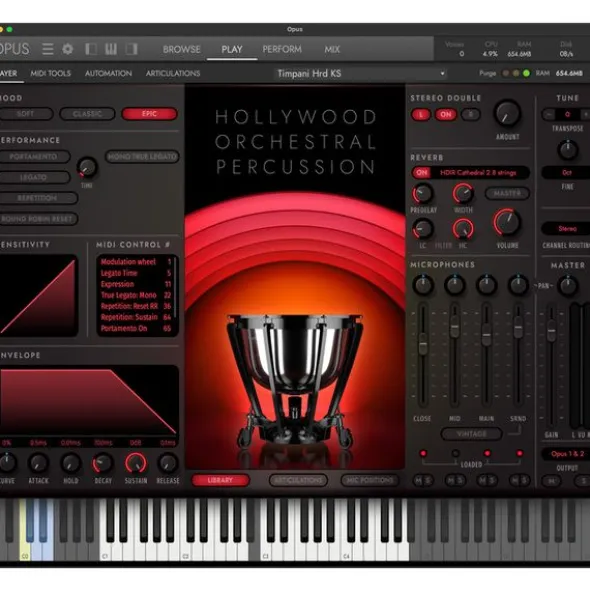Click the red LIBRARY button
The width and height of the screenshot is (590, 591).
220,480
